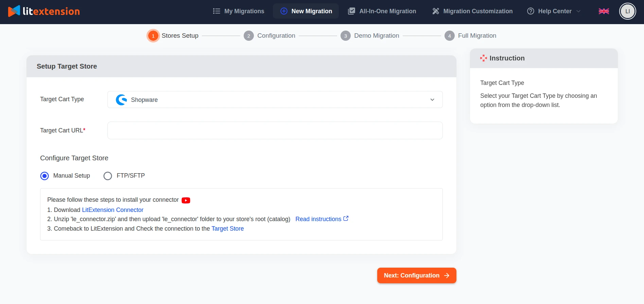The image size is (644, 304).
Task: Click the Setup Target Store heading
Action: click(x=67, y=66)
